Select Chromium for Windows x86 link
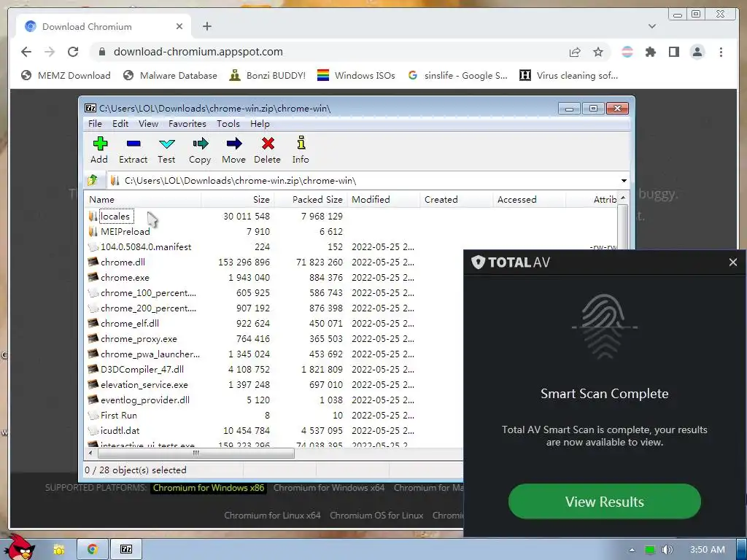This screenshot has width=747, height=560. pyautogui.click(x=208, y=488)
